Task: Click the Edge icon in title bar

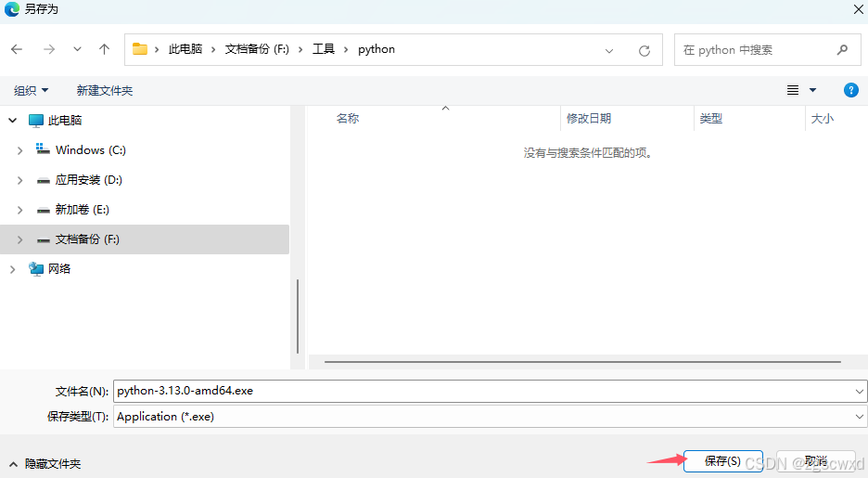Action: [12, 9]
